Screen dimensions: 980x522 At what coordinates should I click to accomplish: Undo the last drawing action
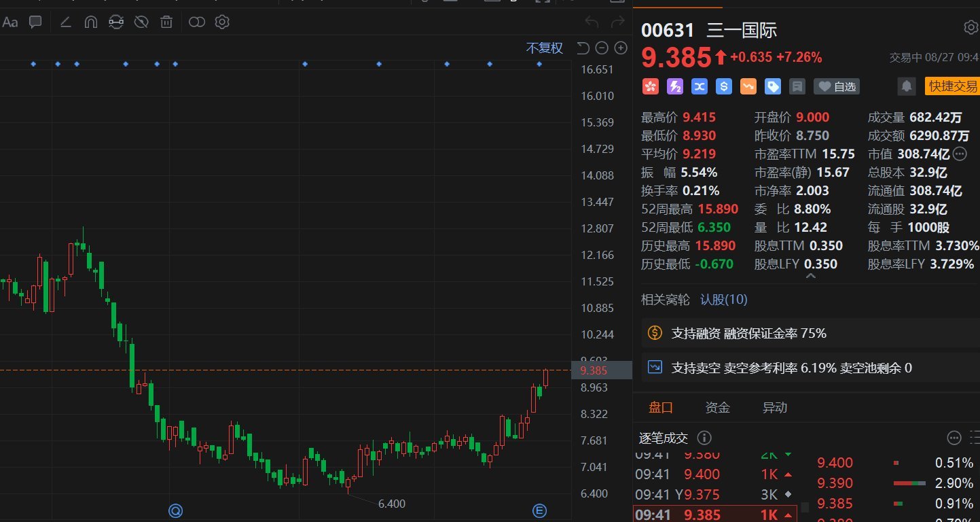click(x=592, y=22)
